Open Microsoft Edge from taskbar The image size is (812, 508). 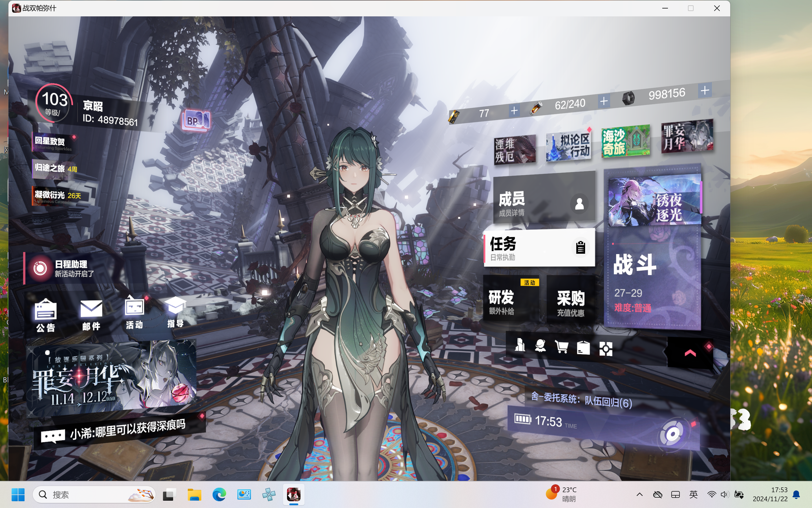[x=219, y=494]
